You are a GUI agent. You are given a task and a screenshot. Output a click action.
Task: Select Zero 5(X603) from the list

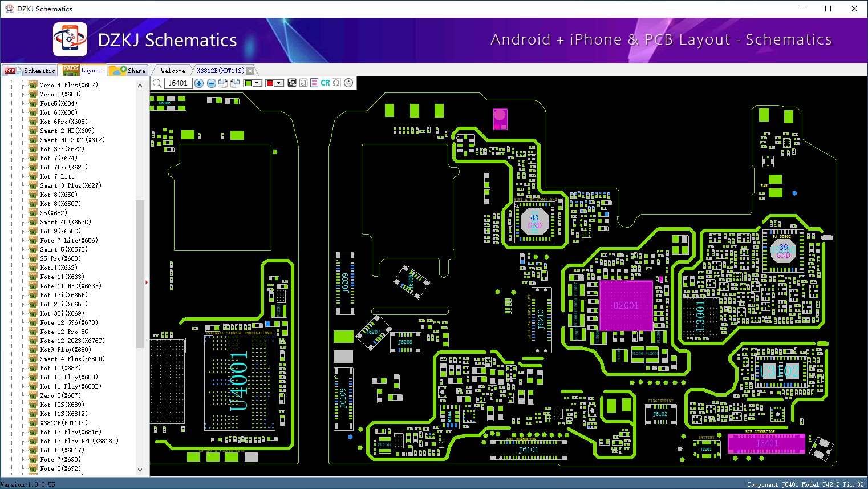coord(60,94)
